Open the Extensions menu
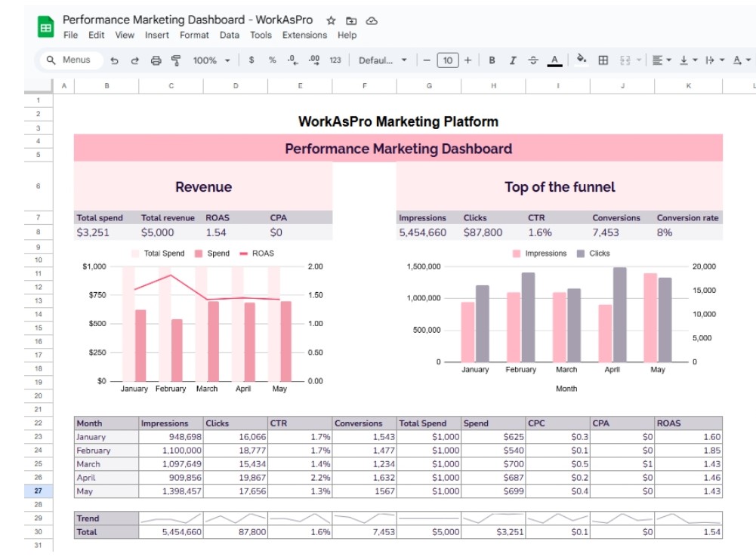This screenshot has width=756, height=557. tap(304, 35)
